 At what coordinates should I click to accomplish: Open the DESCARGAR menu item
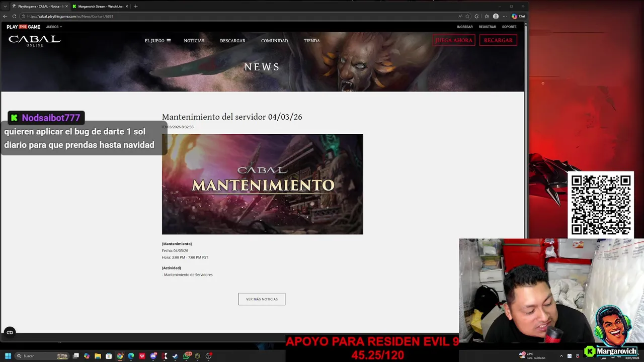232,41
